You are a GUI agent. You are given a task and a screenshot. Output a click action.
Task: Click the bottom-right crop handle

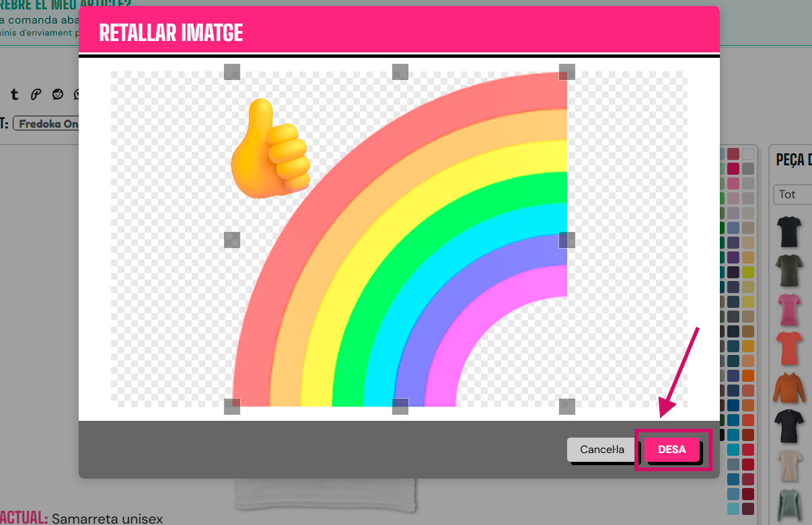(x=567, y=406)
